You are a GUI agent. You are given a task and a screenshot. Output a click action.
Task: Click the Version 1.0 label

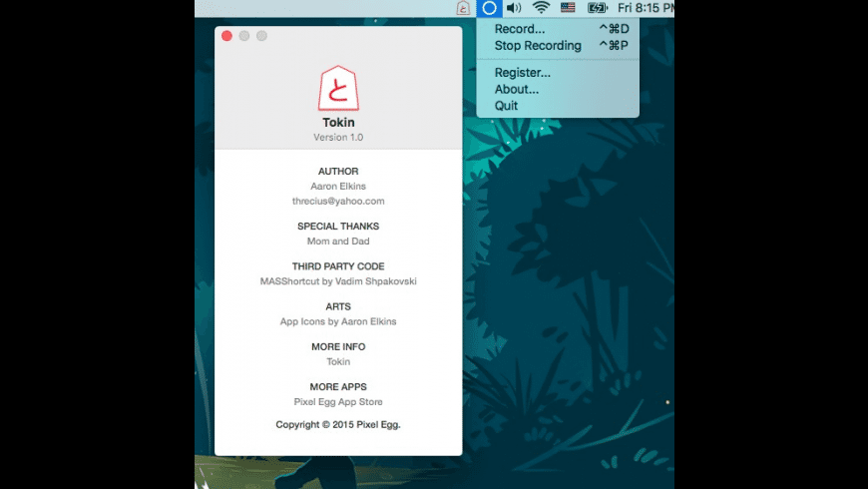tap(338, 138)
